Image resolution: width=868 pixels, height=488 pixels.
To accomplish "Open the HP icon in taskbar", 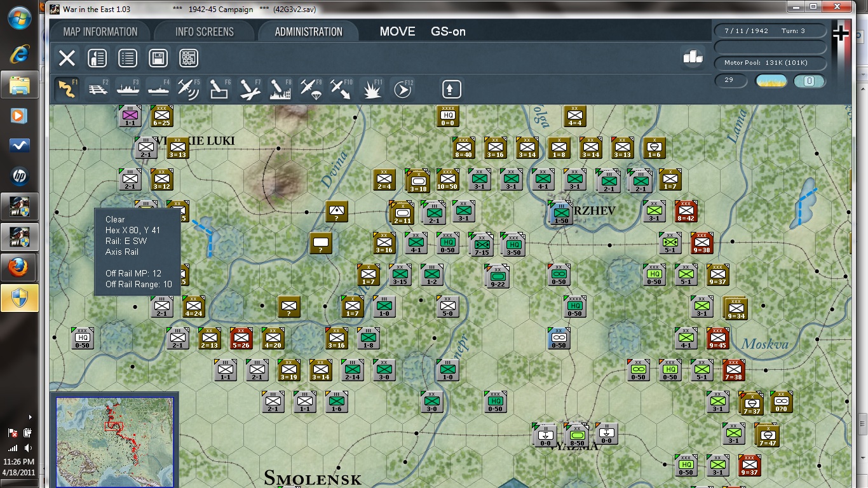I will [x=20, y=176].
